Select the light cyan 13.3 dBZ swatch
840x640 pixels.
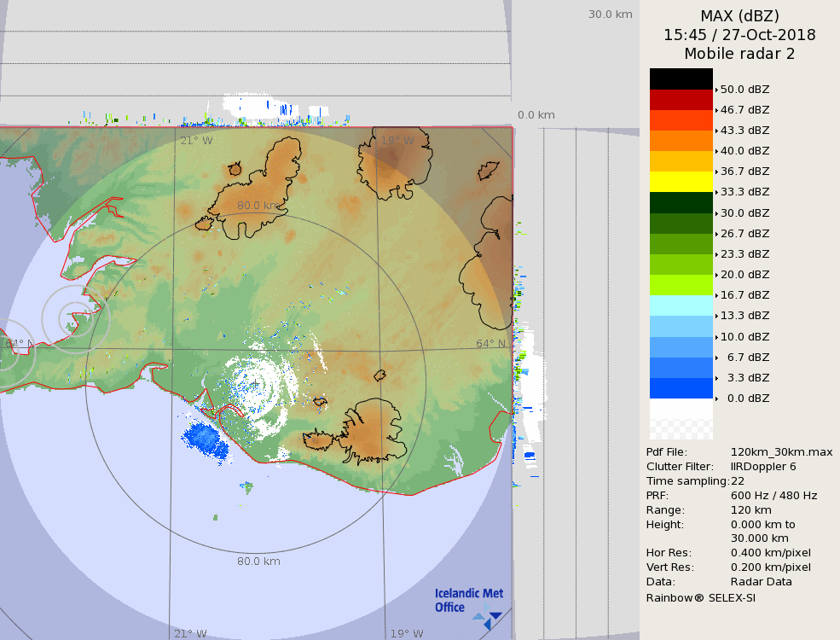(681, 305)
